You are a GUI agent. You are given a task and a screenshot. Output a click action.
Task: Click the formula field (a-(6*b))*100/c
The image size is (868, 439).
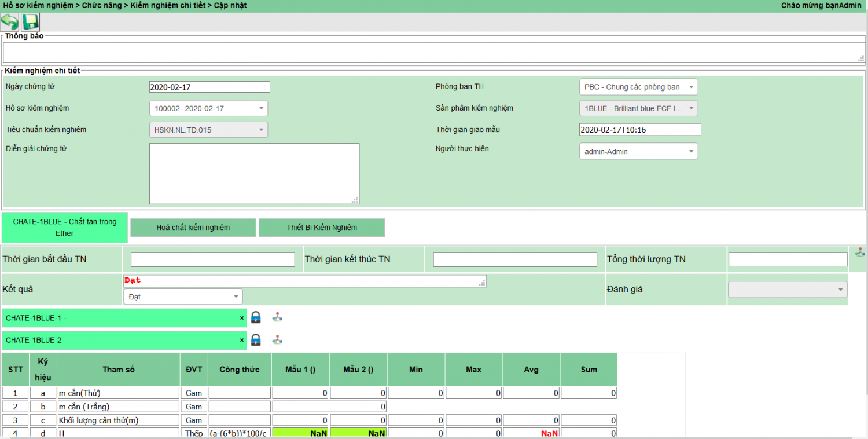click(x=240, y=433)
